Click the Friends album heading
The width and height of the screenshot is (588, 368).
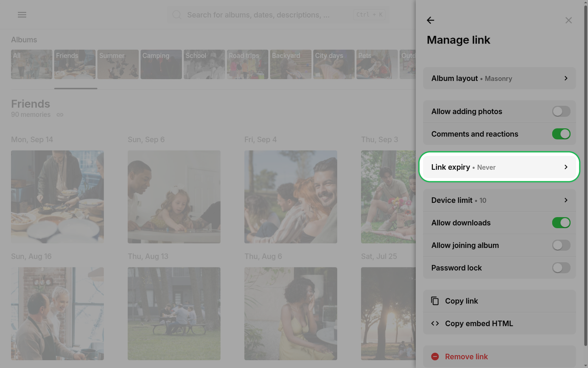point(30,104)
